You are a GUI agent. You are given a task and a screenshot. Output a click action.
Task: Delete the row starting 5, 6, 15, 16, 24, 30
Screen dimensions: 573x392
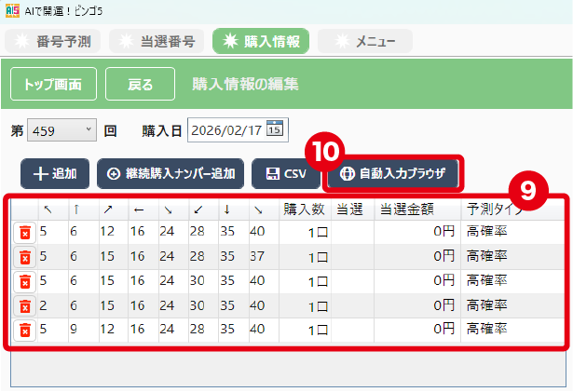click(x=24, y=282)
